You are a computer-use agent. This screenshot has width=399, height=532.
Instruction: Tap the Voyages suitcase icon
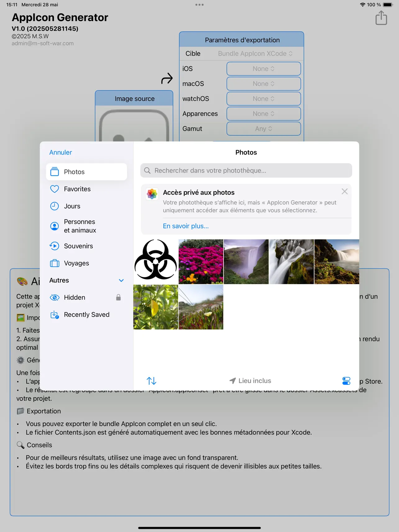click(55, 263)
